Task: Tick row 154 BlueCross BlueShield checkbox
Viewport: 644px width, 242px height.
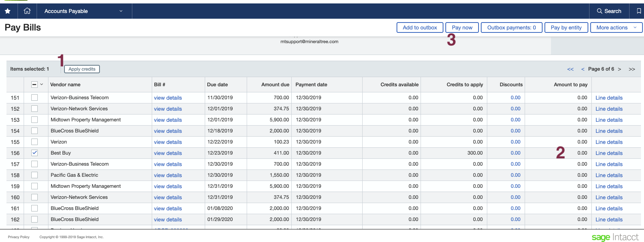Action: click(34, 131)
